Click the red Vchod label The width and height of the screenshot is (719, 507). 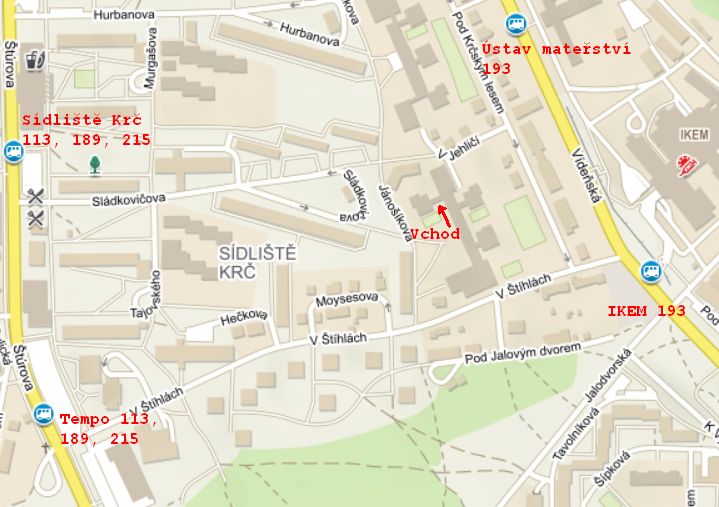(434, 234)
